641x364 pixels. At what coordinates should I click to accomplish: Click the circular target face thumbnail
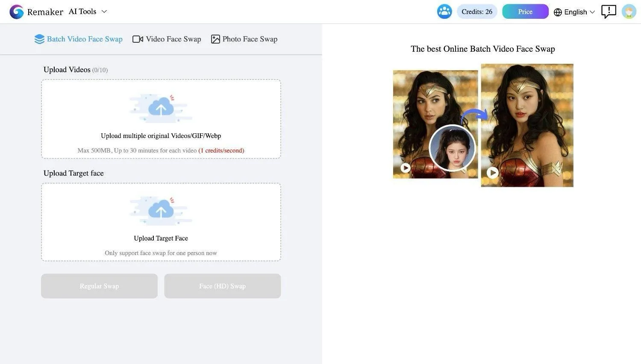452,148
